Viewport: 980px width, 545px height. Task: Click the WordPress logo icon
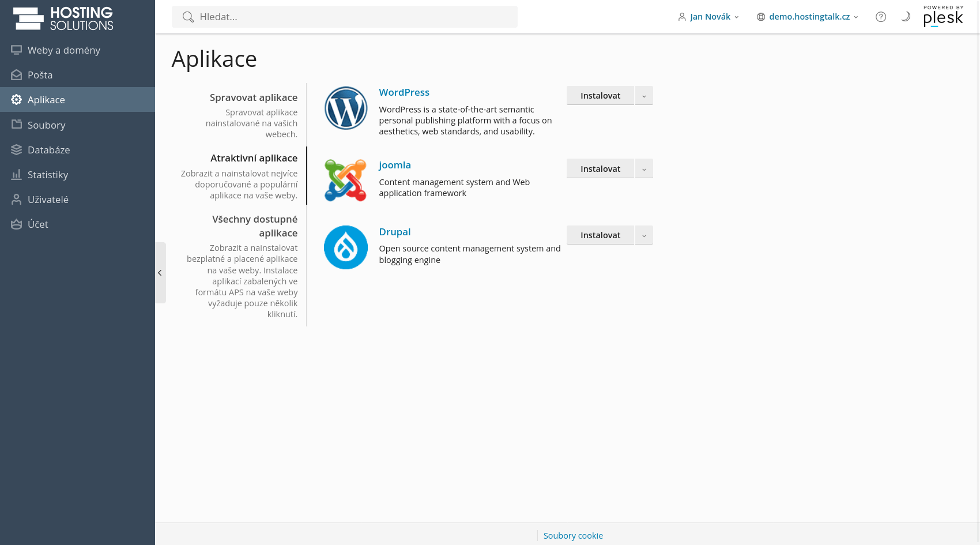346,108
